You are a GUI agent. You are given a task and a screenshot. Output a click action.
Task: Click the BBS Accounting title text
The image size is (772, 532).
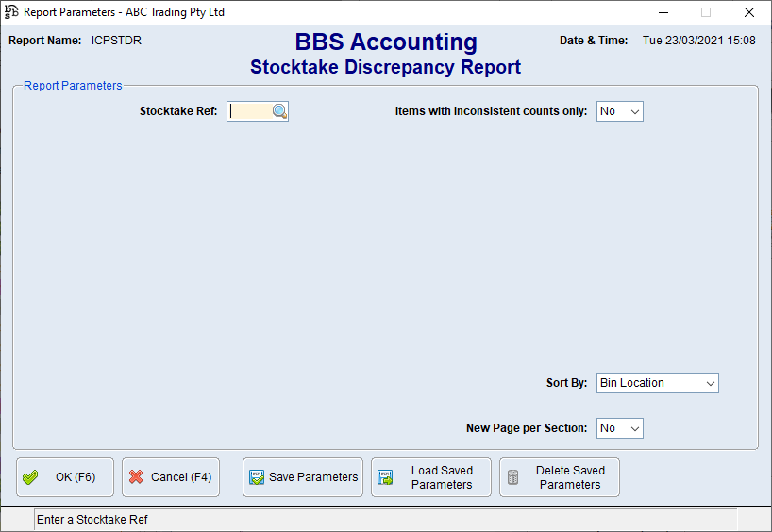pos(386,42)
